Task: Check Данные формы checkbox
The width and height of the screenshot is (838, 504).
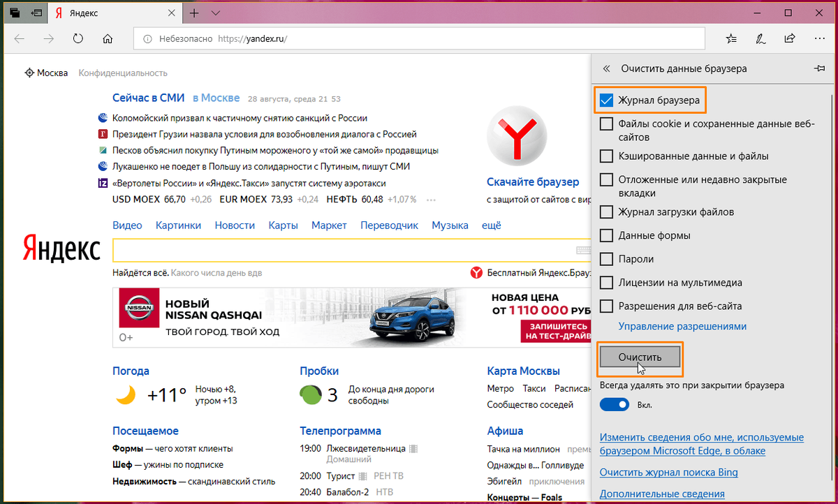Action: [x=606, y=236]
